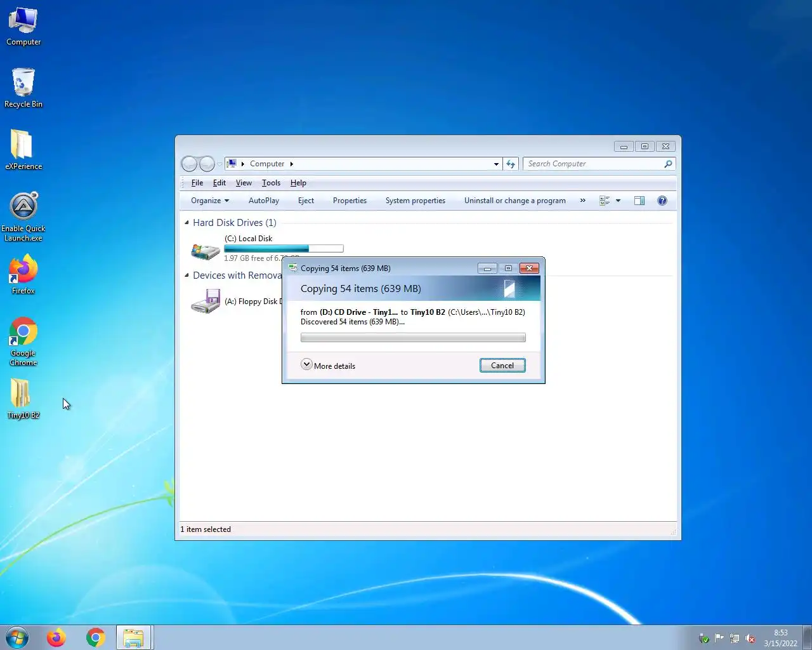812x650 pixels.
Task: Show more toolbar commands chevron
Action: pyautogui.click(x=582, y=201)
